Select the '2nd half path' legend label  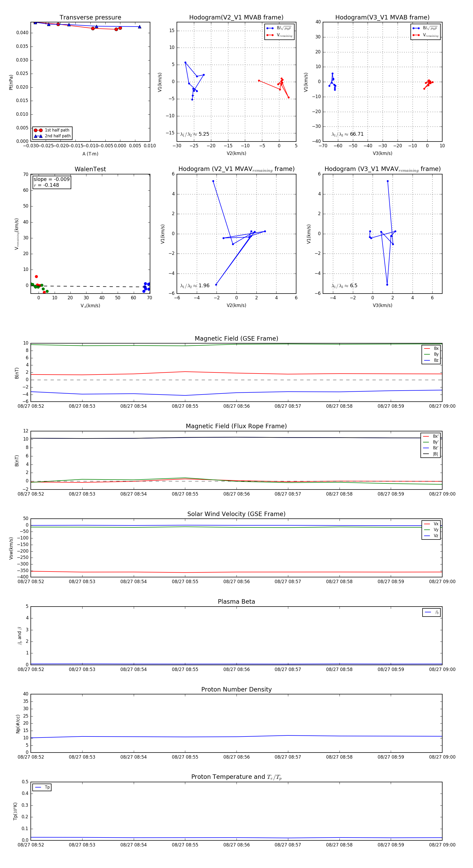[58, 136]
